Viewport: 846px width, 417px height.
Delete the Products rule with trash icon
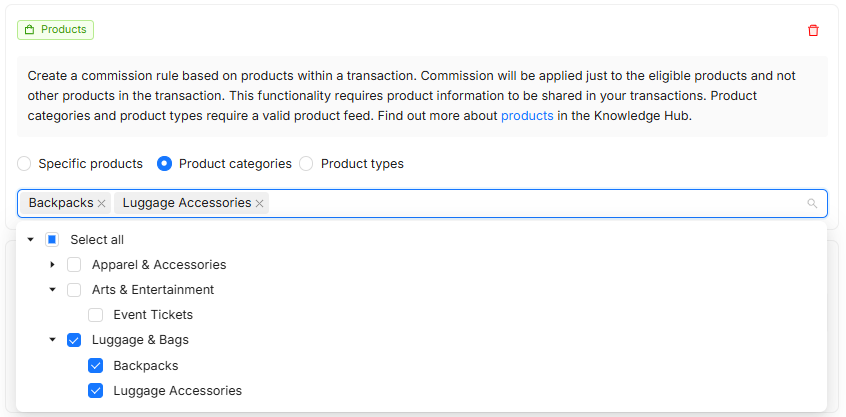[x=813, y=30]
